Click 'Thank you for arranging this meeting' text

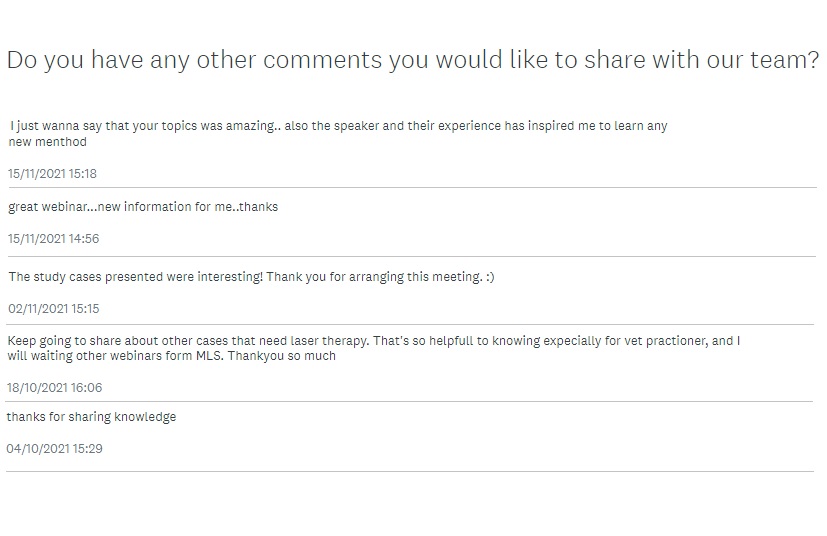(374, 277)
